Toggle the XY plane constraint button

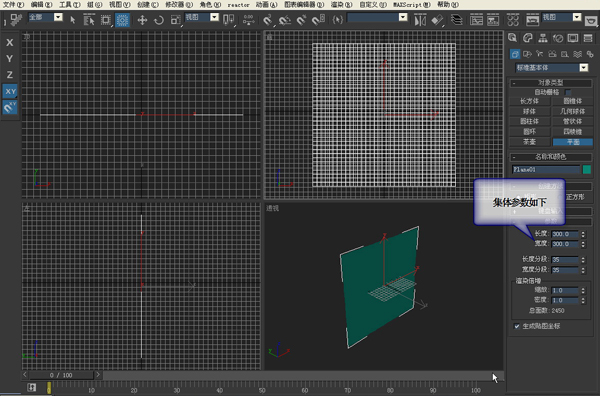[x=10, y=91]
